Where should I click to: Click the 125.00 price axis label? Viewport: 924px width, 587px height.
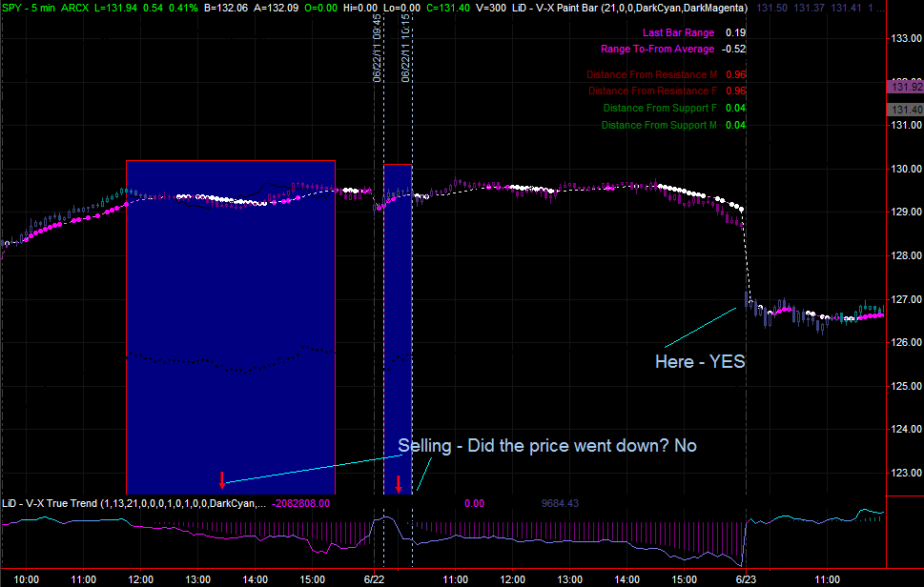click(907, 386)
